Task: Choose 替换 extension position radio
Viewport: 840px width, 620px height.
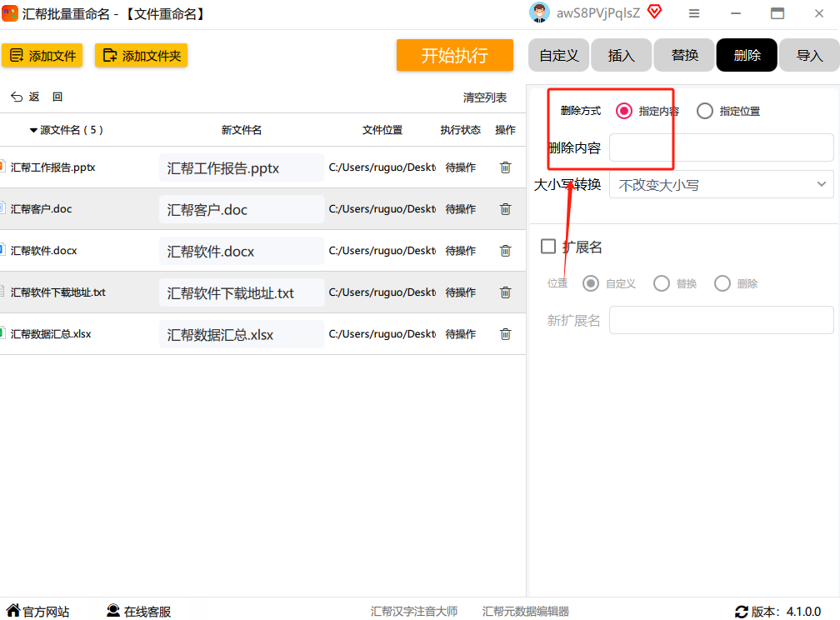Action: coord(661,283)
